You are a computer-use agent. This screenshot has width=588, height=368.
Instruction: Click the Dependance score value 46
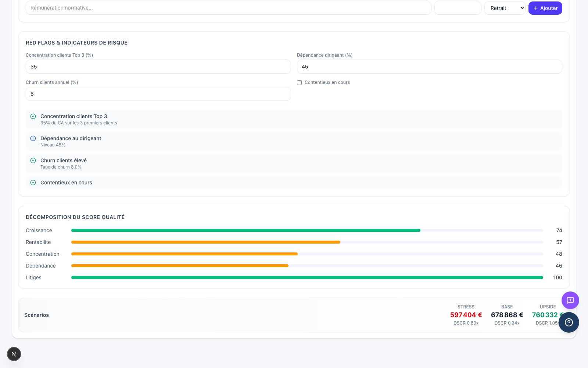click(x=559, y=266)
